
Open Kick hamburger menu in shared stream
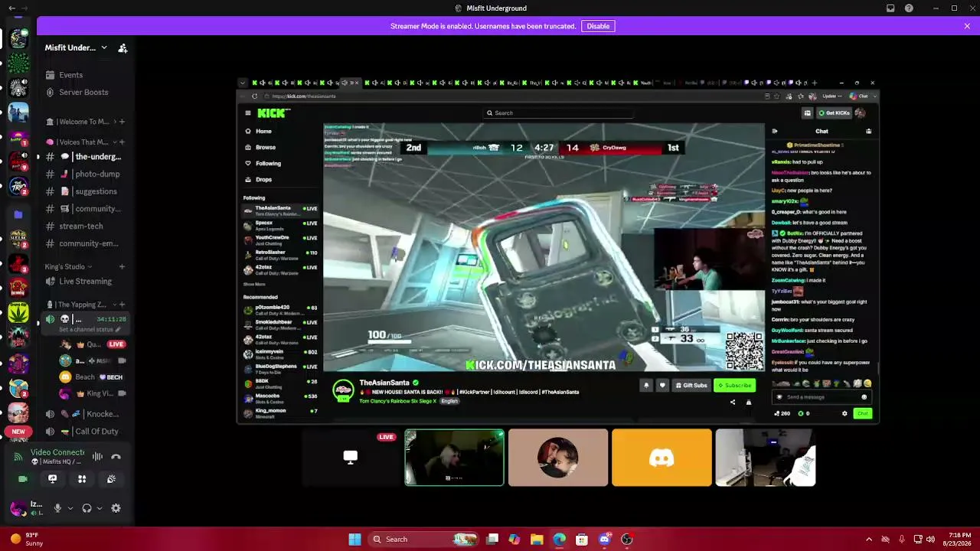(248, 113)
